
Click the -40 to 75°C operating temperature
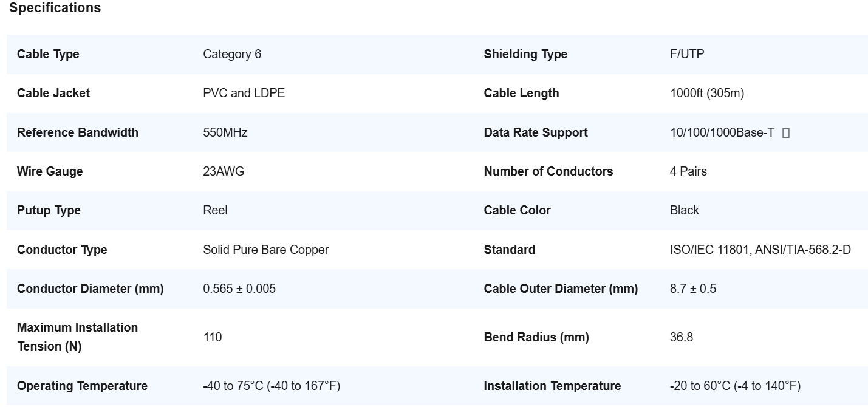click(x=271, y=386)
